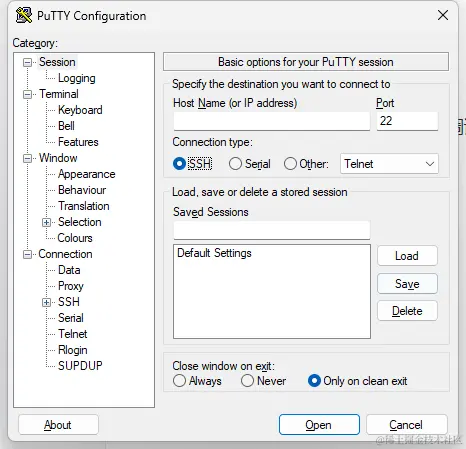Click the Saved Sessions name field

tap(272, 230)
